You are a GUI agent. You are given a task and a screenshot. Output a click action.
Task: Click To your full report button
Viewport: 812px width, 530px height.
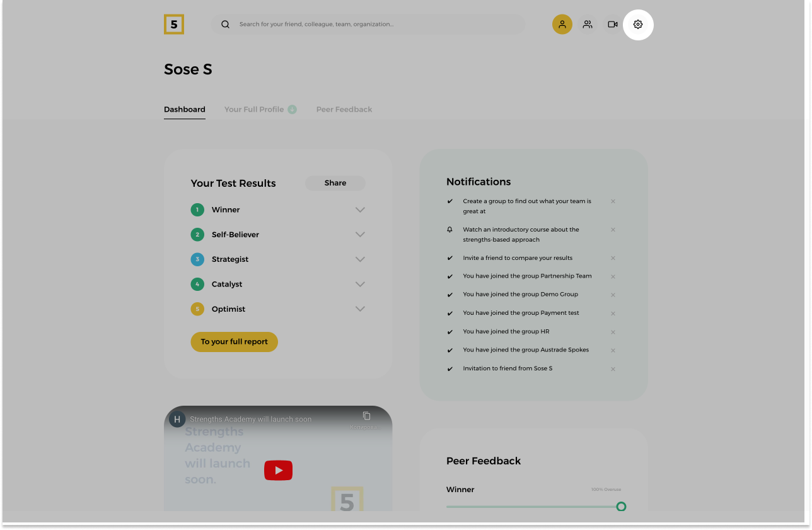[x=235, y=342]
